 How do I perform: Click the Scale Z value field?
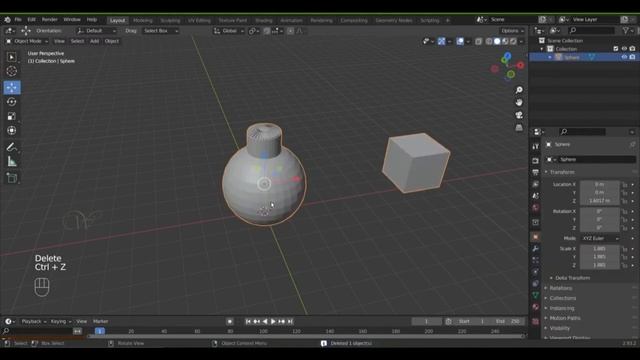click(x=600, y=265)
